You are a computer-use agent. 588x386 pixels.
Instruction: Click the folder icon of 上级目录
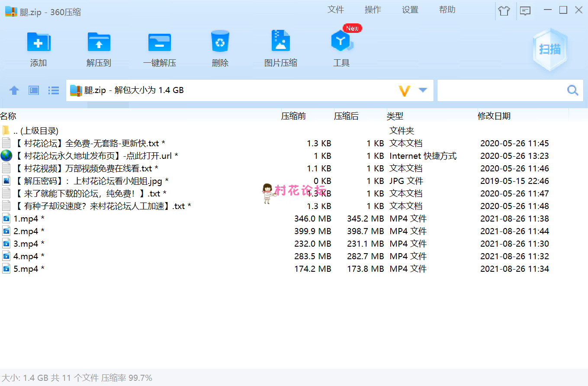6,130
